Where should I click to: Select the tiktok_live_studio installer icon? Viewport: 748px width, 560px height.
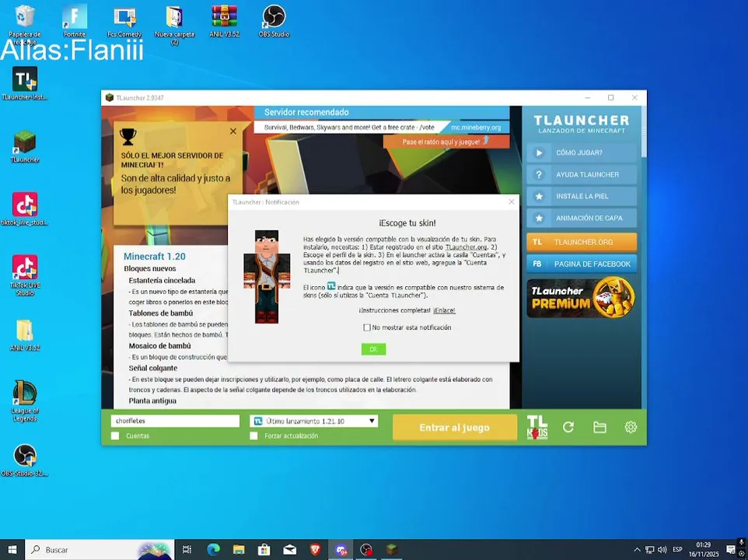[24, 208]
